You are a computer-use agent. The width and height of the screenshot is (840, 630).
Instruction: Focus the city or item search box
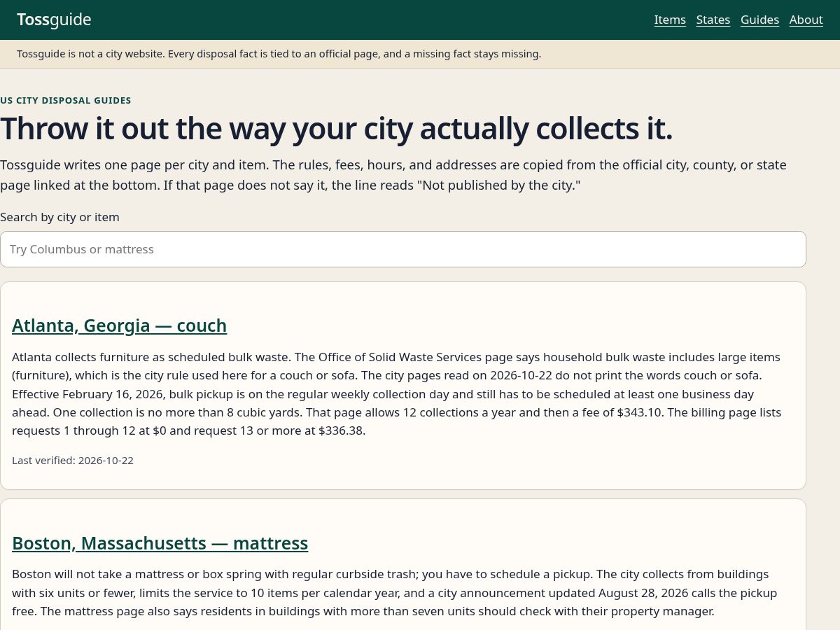coord(403,249)
